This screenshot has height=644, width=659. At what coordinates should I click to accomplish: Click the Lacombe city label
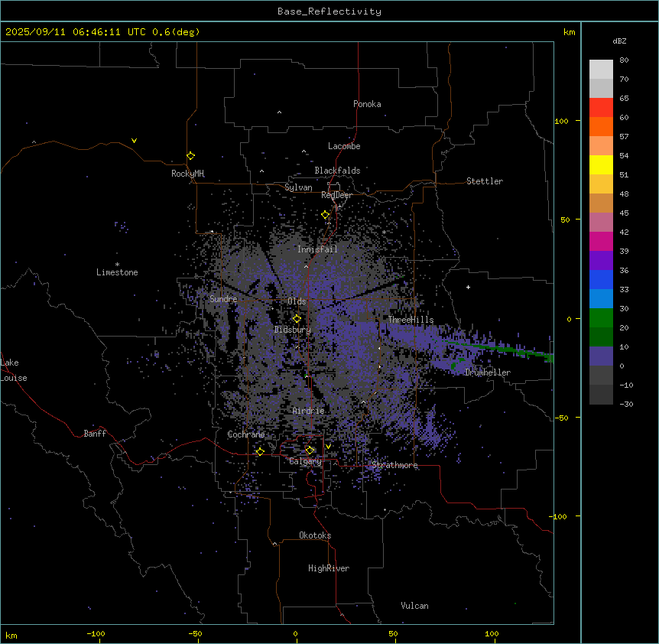click(344, 146)
